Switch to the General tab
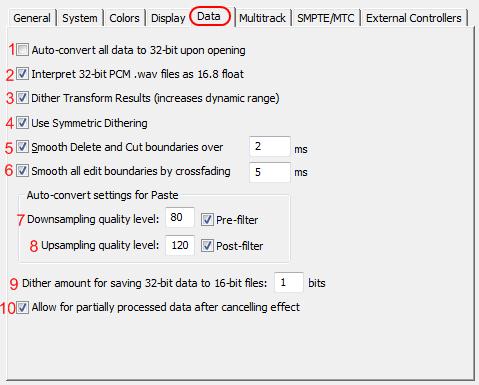Screen dimensions: 479x385 (32, 18)
